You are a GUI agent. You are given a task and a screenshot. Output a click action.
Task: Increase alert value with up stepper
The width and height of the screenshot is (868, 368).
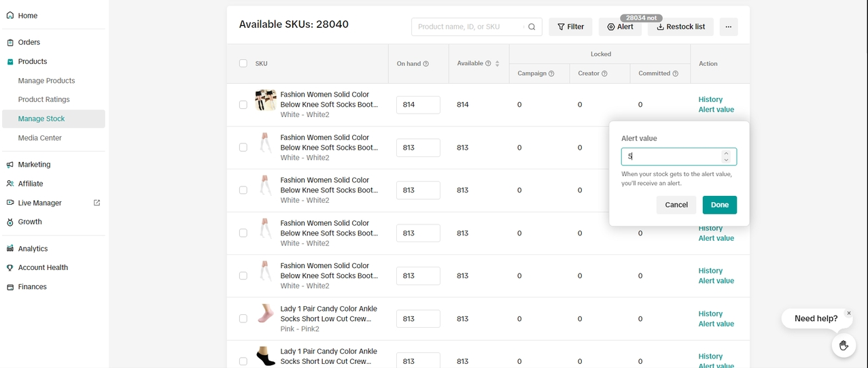[x=726, y=153]
